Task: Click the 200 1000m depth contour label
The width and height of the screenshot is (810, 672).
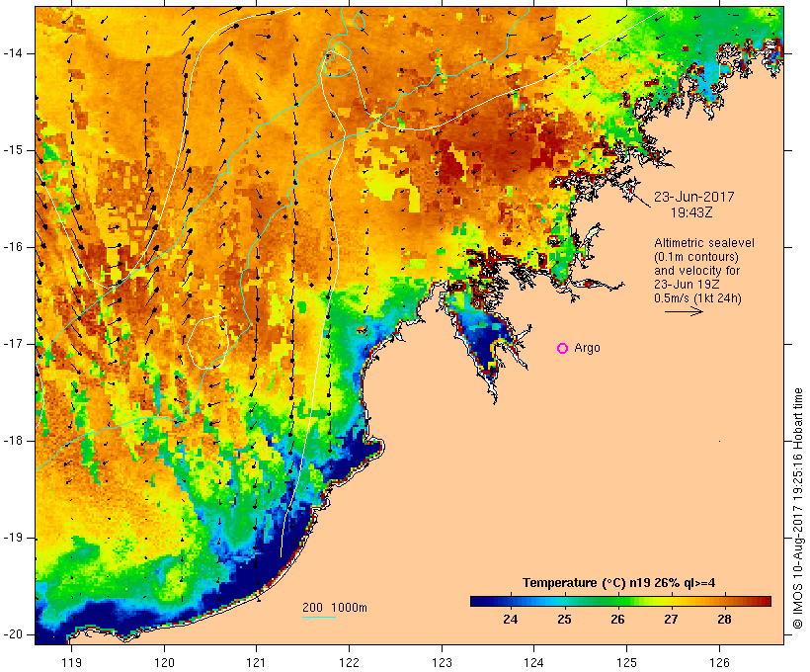Action: click(x=335, y=608)
